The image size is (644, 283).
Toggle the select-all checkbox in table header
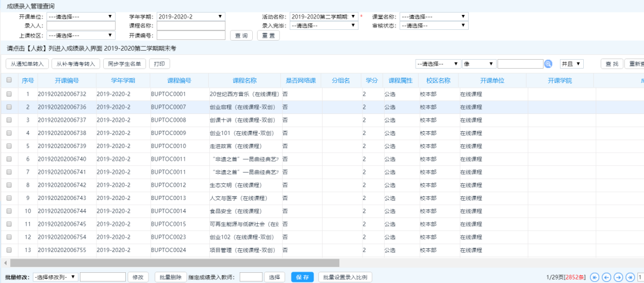tap(9, 80)
